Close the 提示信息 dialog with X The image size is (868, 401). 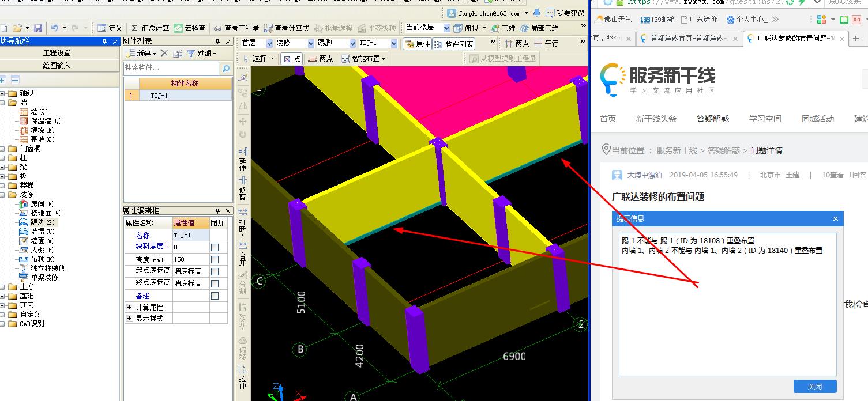point(835,219)
